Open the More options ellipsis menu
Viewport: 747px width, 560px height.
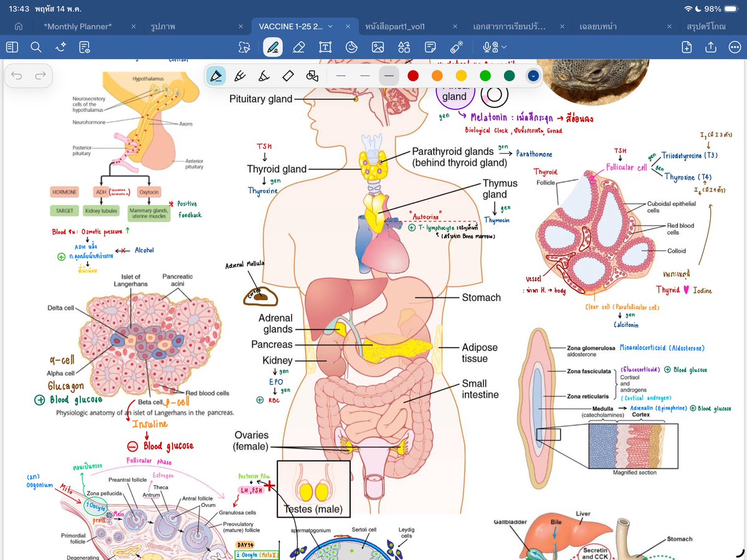(x=735, y=47)
